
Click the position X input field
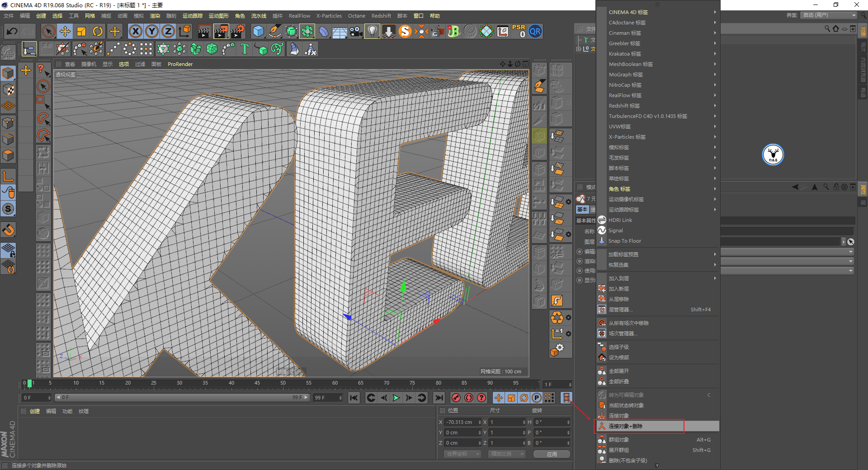point(461,422)
